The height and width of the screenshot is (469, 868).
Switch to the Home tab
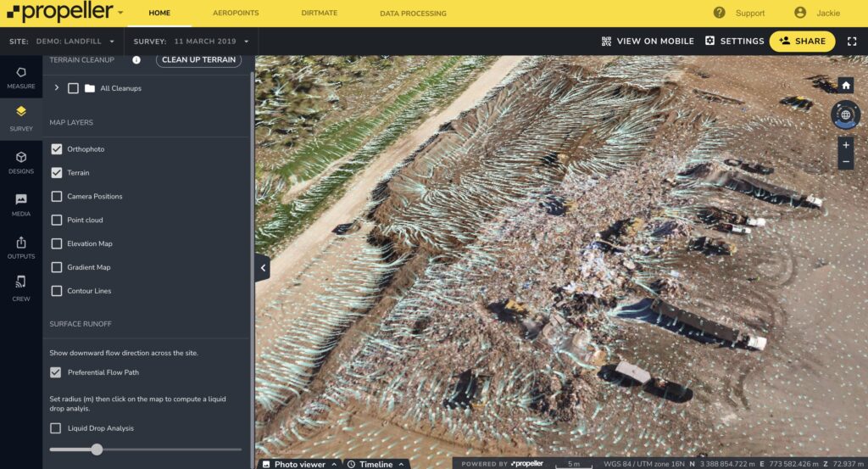(159, 13)
